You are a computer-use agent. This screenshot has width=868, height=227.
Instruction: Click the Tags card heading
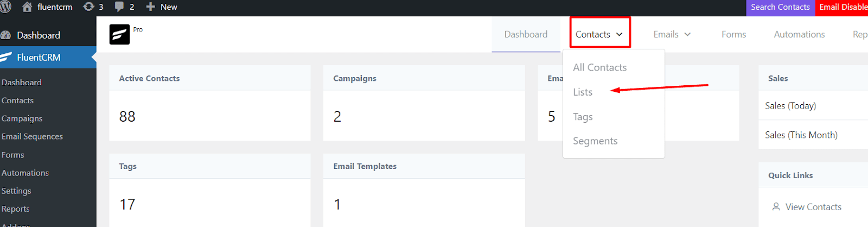pyautogui.click(x=128, y=166)
